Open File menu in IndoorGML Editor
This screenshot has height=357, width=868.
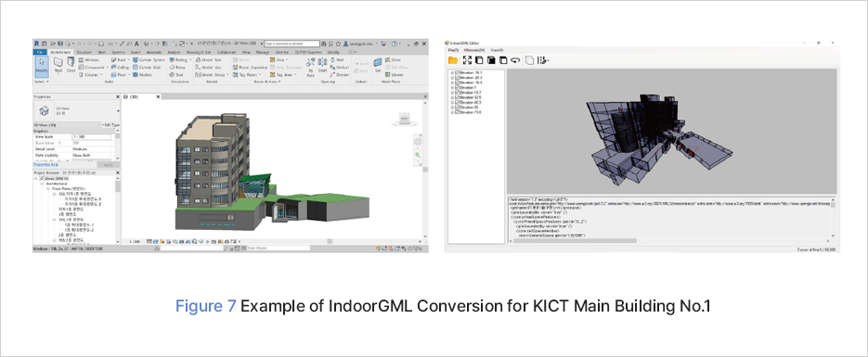pyautogui.click(x=453, y=50)
